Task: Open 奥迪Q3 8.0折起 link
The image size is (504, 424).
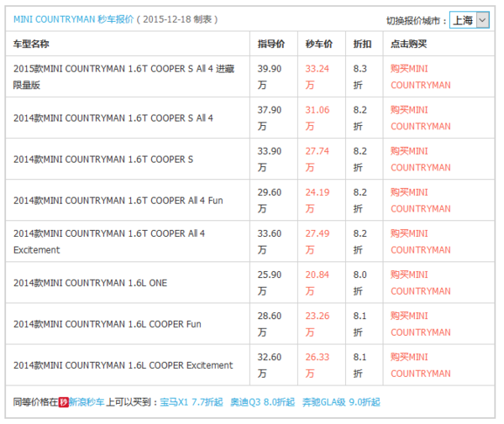Action: point(262,402)
